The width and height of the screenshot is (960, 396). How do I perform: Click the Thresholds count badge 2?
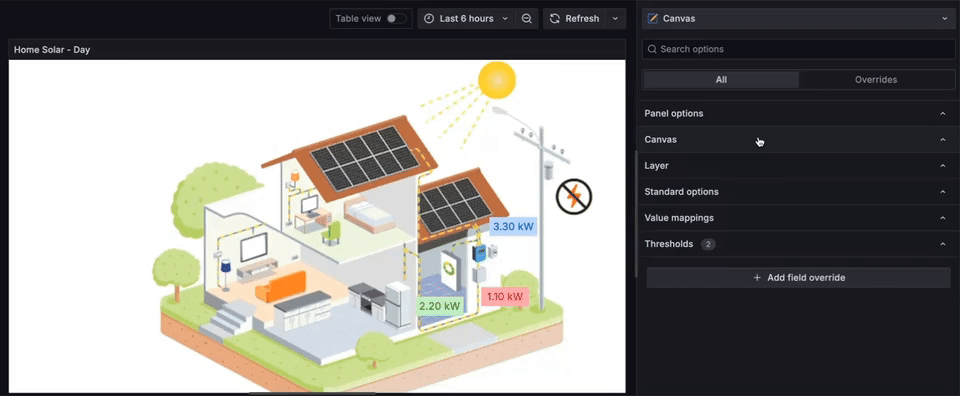[708, 244]
